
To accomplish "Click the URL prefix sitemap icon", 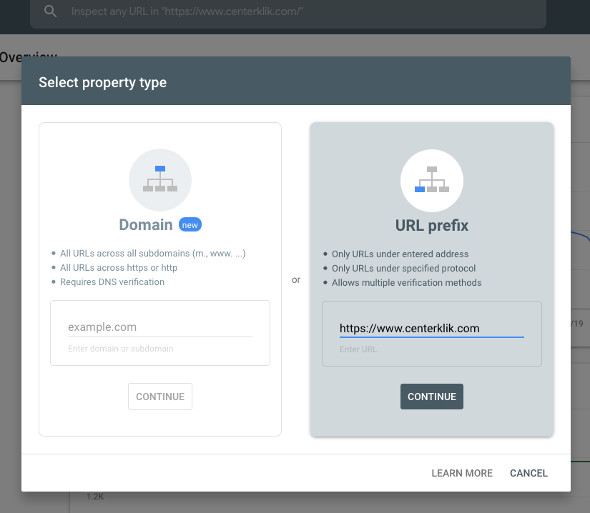I will pyautogui.click(x=432, y=180).
